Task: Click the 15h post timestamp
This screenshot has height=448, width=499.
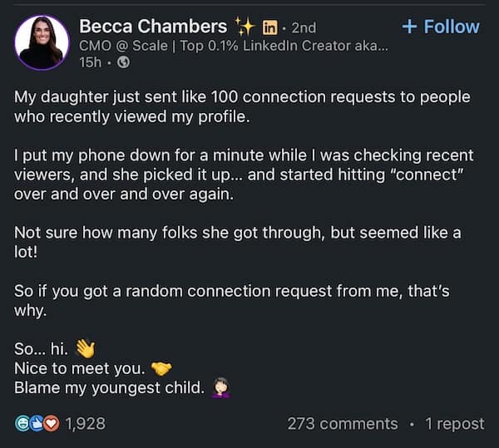Action: (x=90, y=62)
